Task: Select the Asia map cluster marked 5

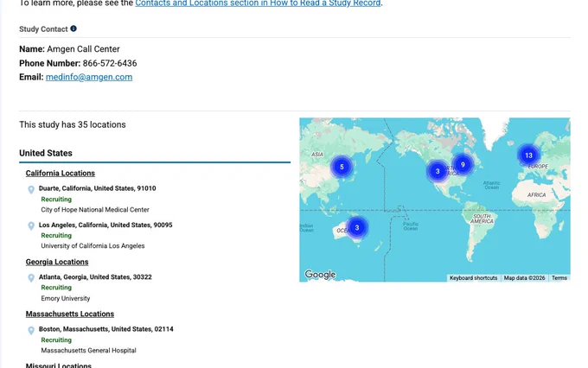Action: coord(342,167)
